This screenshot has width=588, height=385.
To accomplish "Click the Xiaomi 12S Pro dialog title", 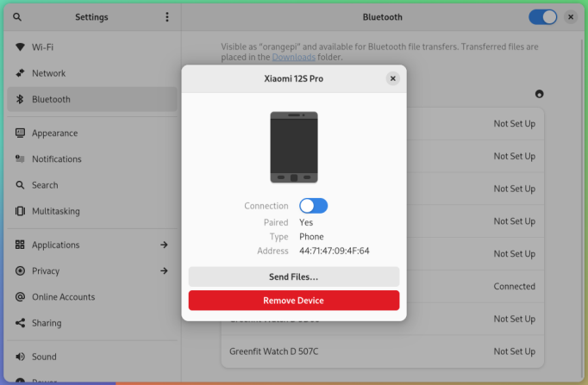I will (x=294, y=78).
